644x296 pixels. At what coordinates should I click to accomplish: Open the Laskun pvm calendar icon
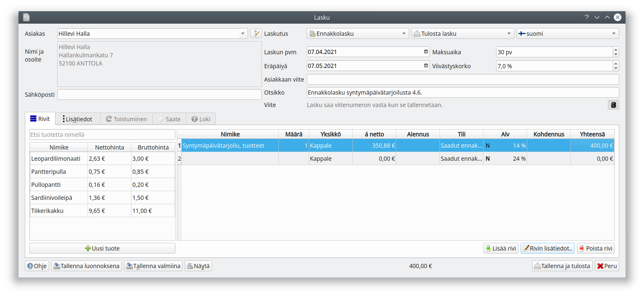pyautogui.click(x=426, y=52)
